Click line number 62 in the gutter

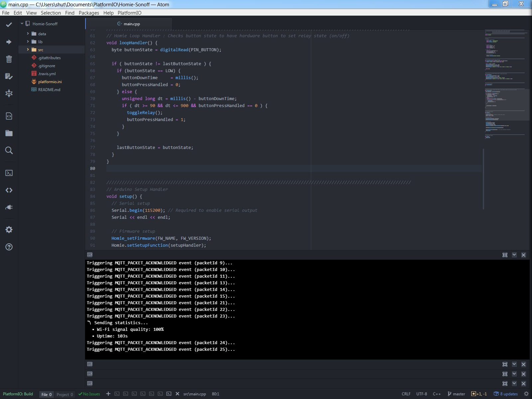[92, 43]
